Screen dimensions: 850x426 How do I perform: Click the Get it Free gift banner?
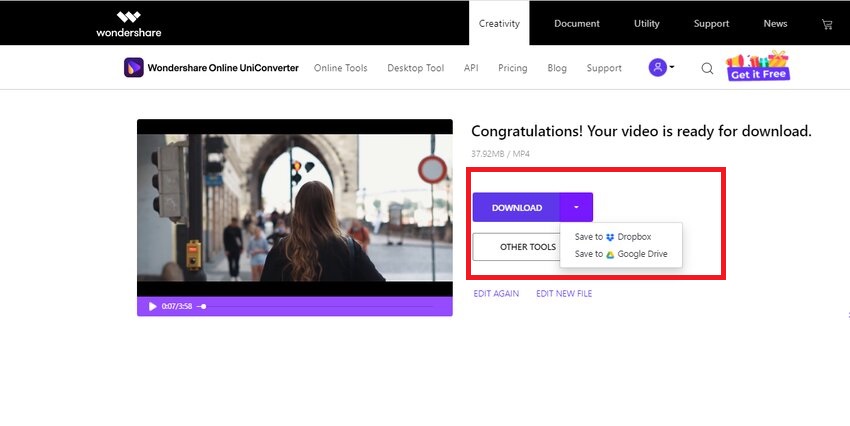click(x=758, y=66)
